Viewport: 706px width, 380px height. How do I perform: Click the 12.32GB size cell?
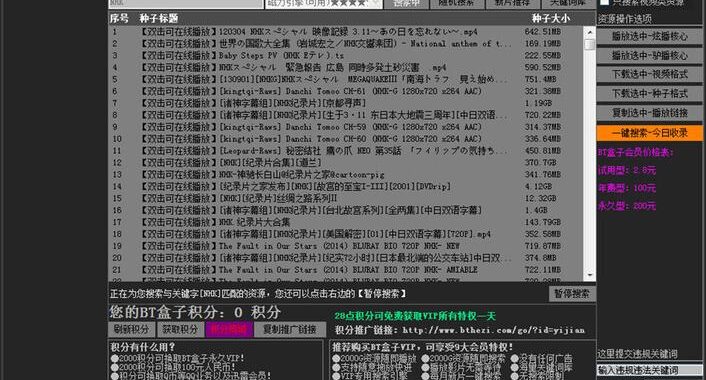(541, 199)
